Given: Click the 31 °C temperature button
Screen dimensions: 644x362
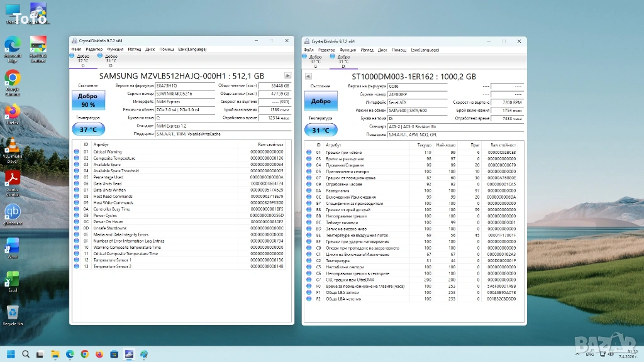Looking at the screenshot, I should (320, 130).
